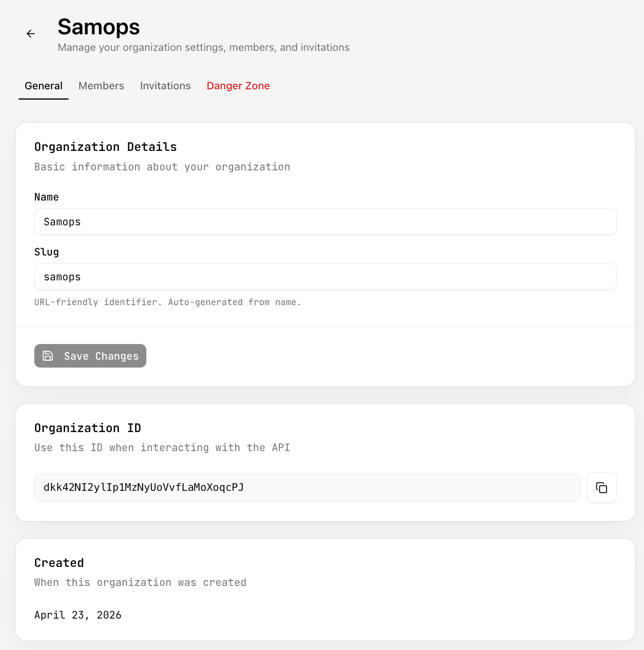Click the Created date April 23, 2026
The width and height of the screenshot is (644, 650).
(78, 615)
